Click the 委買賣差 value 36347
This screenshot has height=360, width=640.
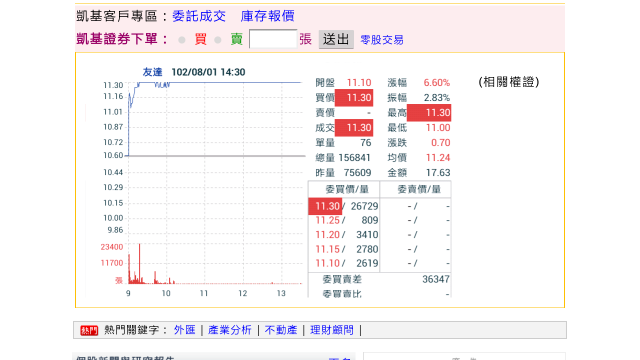pyautogui.click(x=436, y=280)
